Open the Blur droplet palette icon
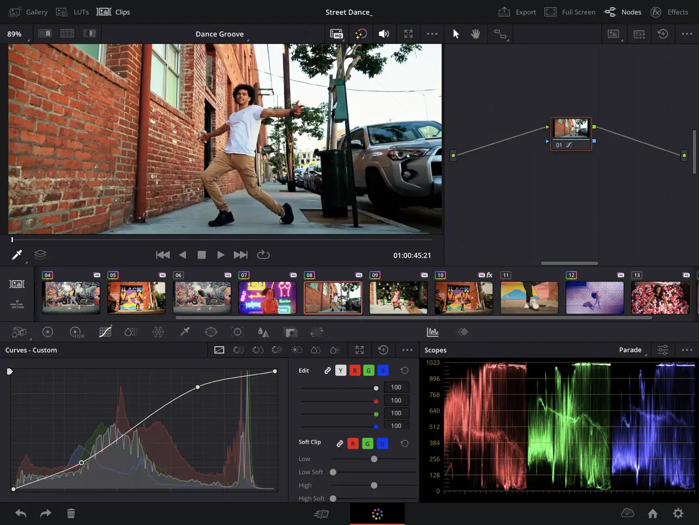This screenshot has height=525, width=700. pyautogui.click(x=263, y=332)
